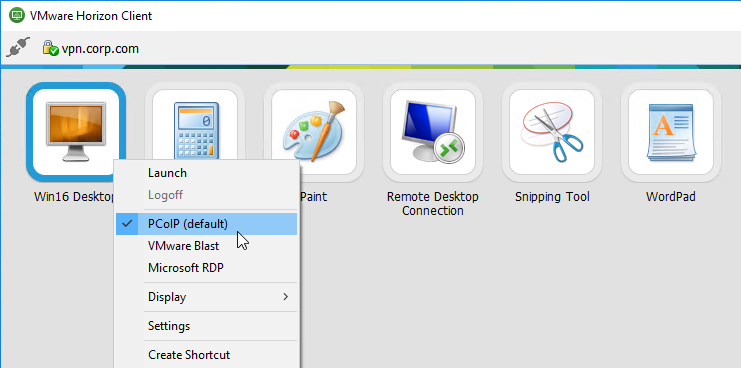Screen dimensions: 741x368
Task: Choose Launch from the context menu
Action: [207, 173]
